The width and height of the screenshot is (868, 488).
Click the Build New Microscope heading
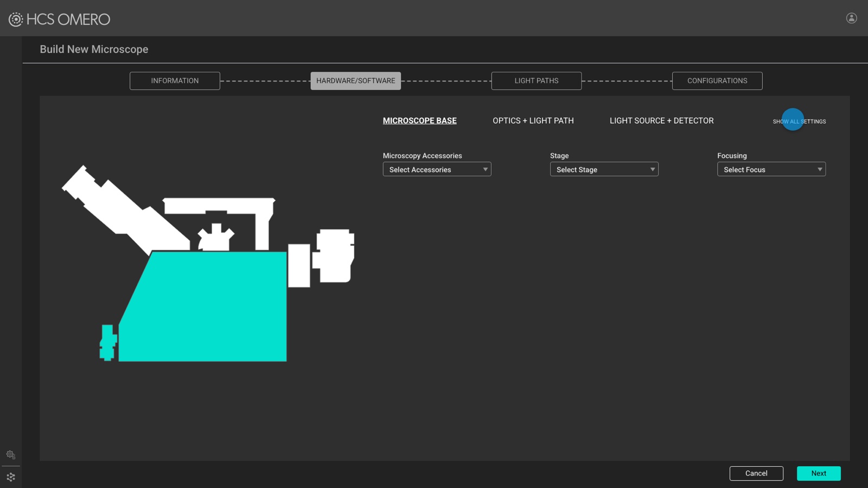click(94, 49)
